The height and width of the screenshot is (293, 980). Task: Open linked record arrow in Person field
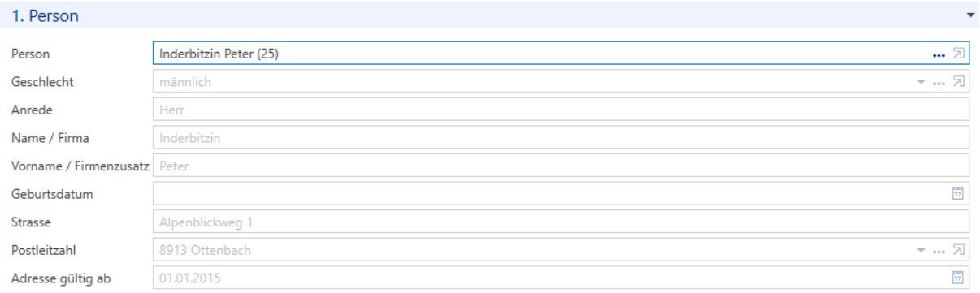(958, 54)
